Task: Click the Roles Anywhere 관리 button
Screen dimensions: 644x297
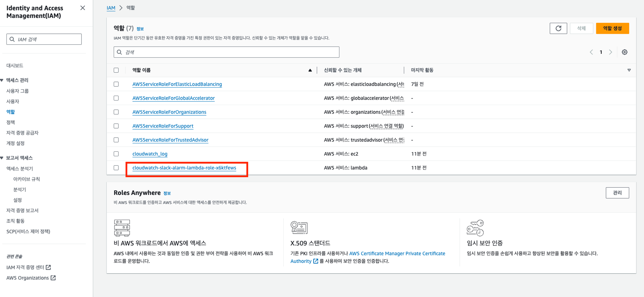Action: pos(617,193)
